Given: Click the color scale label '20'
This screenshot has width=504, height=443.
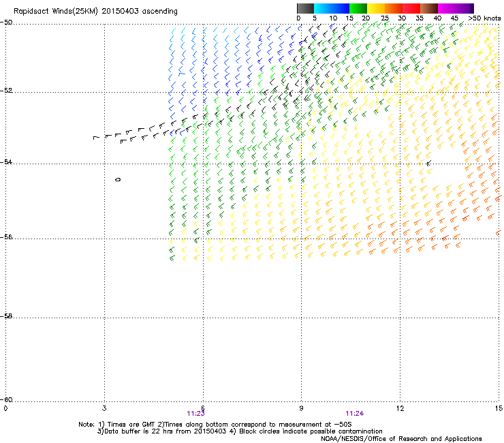Looking at the screenshot, I should (366, 18).
